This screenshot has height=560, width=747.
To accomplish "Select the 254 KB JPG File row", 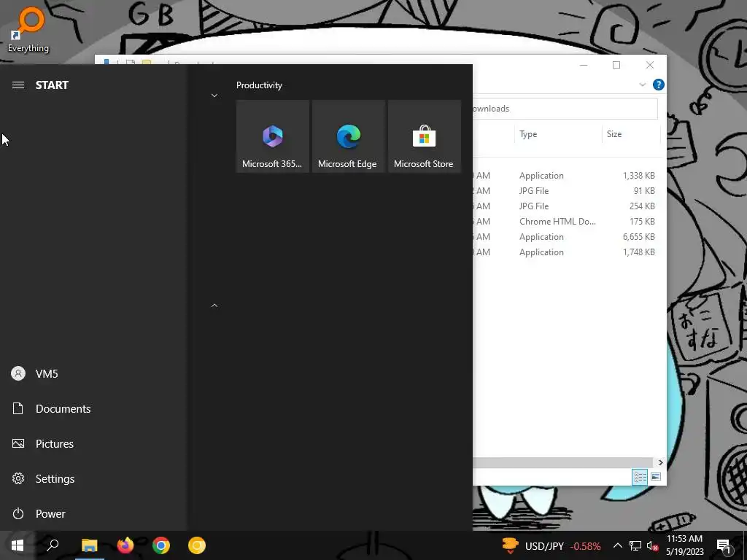I will tap(567, 206).
